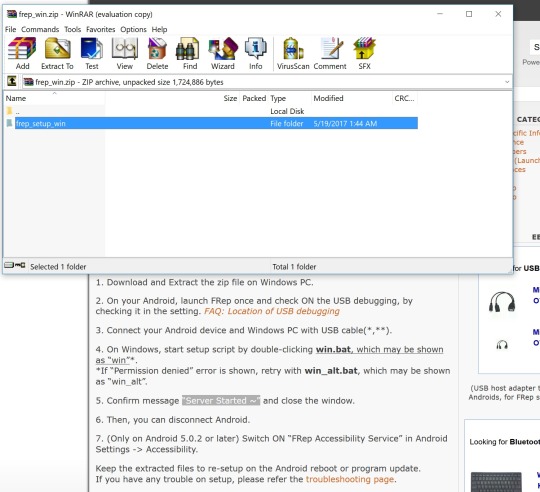Open the View file tool
The height and width of the screenshot is (492, 540).
pyautogui.click(x=125, y=53)
